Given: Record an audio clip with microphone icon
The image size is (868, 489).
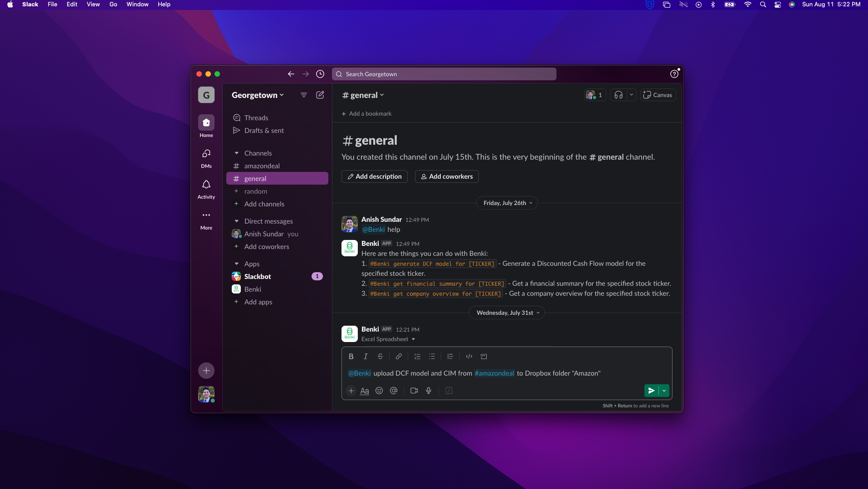Looking at the screenshot, I should pyautogui.click(x=429, y=391).
